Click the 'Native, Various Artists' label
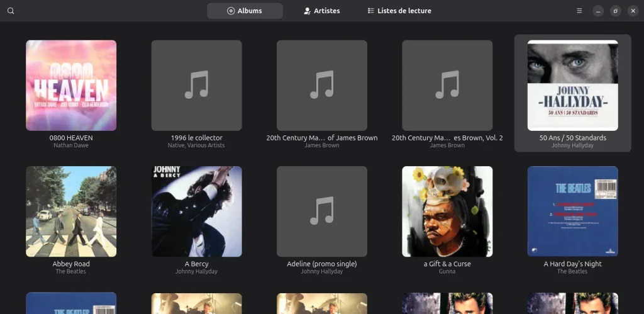Image resolution: width=644 pixels, height=314 pixels. point(196,145)
